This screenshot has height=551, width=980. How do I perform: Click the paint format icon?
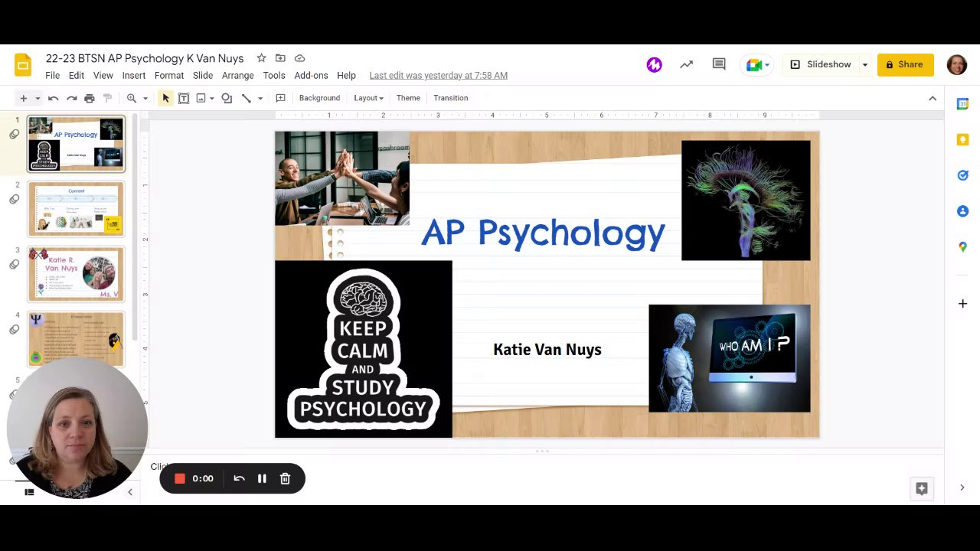[108, 98]
